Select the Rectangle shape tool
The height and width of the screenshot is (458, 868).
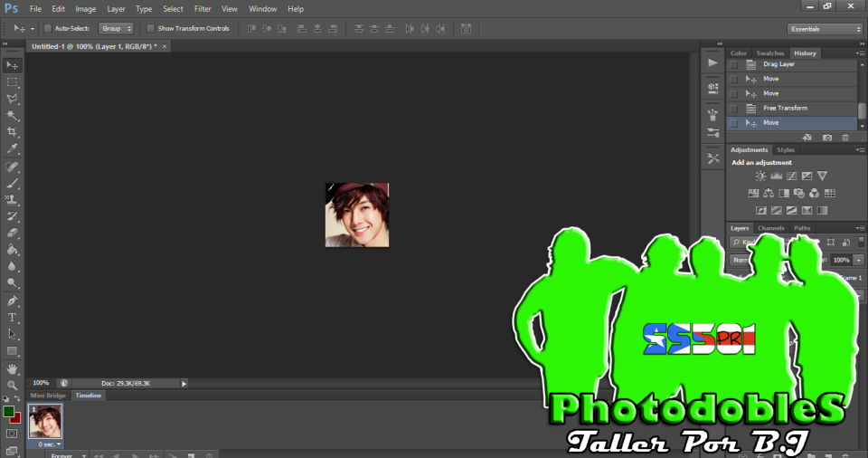pyautogui.click(x=12, y=351)
